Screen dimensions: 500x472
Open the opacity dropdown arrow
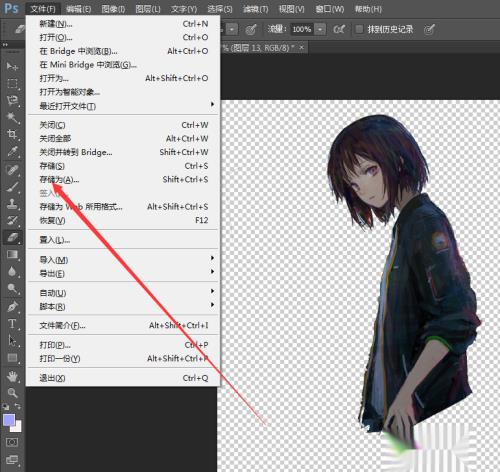(x=232, y=30)
